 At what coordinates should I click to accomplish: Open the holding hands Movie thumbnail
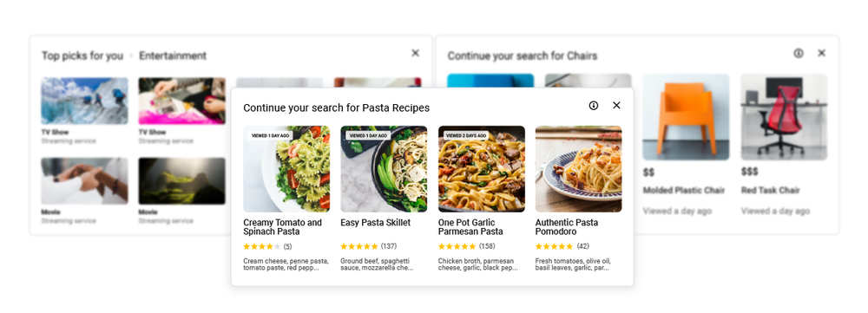point(85,181)
